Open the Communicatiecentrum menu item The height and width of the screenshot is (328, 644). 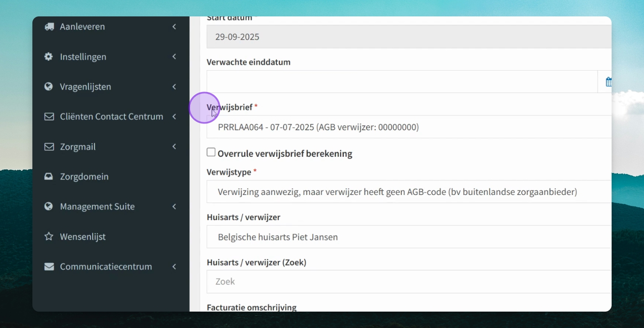(x=111, y=266)
